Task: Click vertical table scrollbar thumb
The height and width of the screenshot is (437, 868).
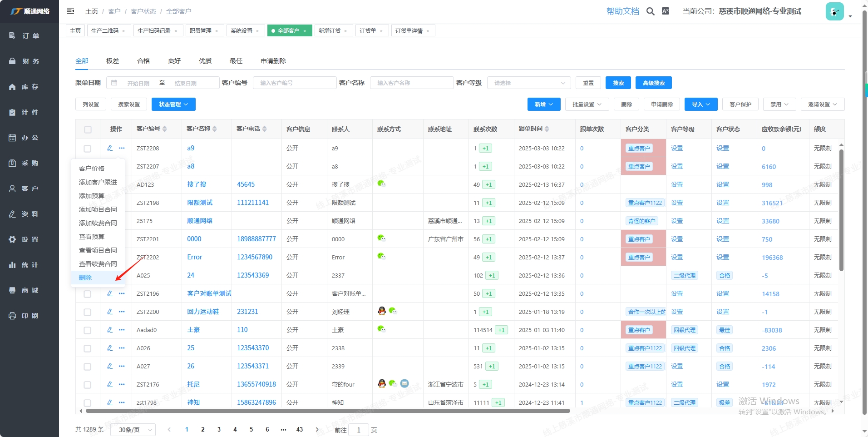Action: tap(841, 210)
